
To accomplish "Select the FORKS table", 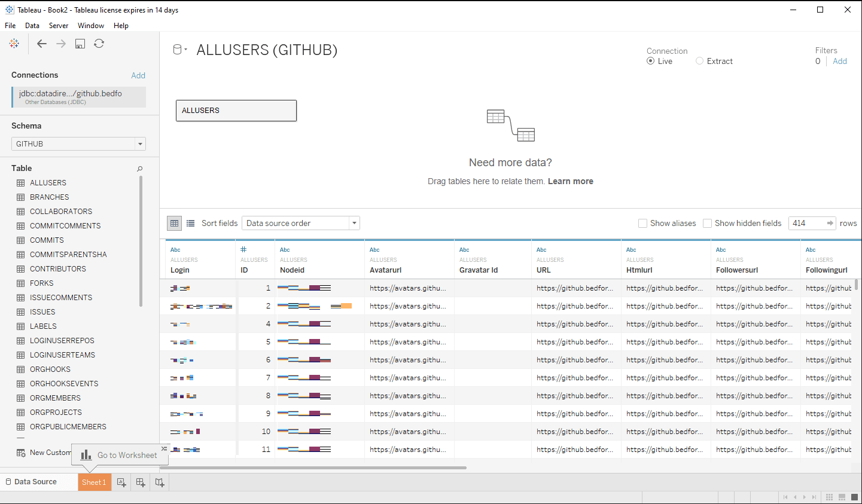I will [41, 283].
